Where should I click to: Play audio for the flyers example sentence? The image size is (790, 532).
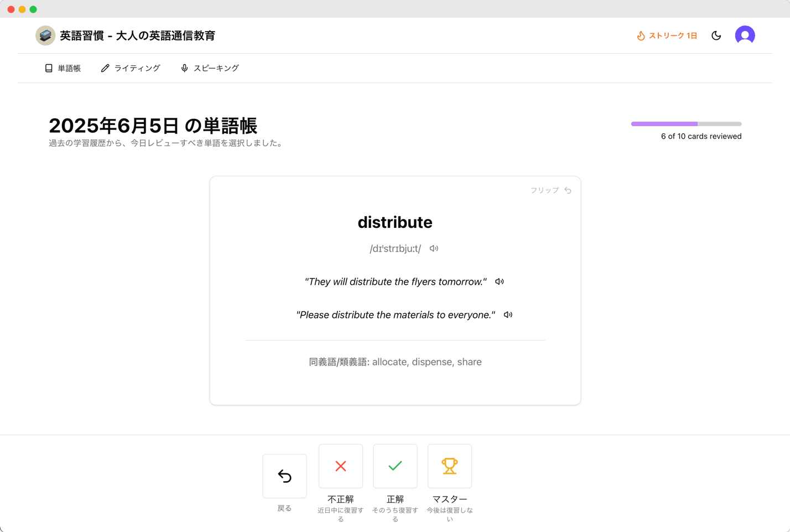pyautogui.click(x=500, y=282)
